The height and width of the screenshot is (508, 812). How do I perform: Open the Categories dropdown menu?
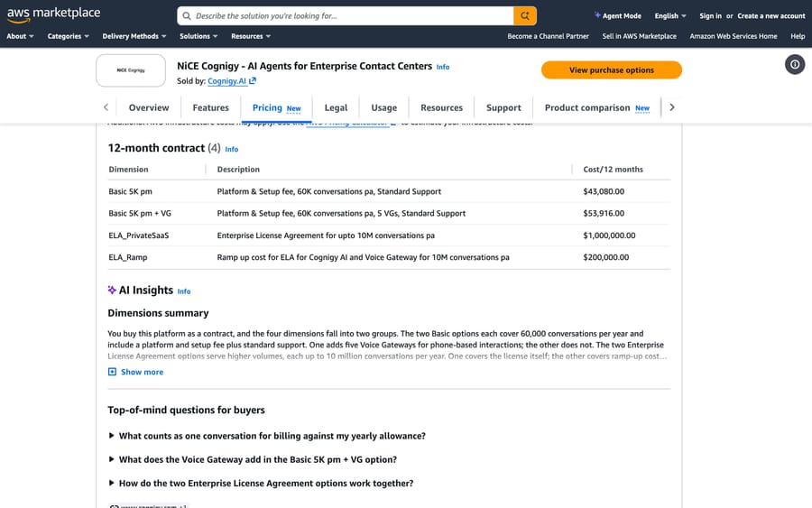68,36
